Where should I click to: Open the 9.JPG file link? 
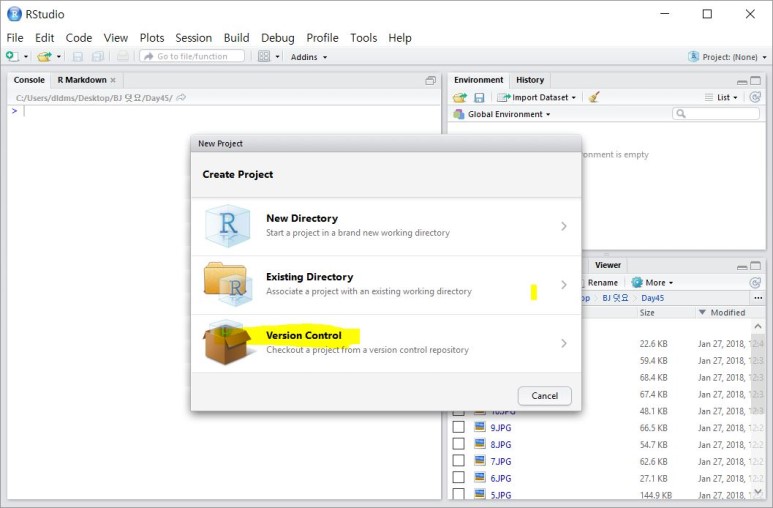point(500,428)
